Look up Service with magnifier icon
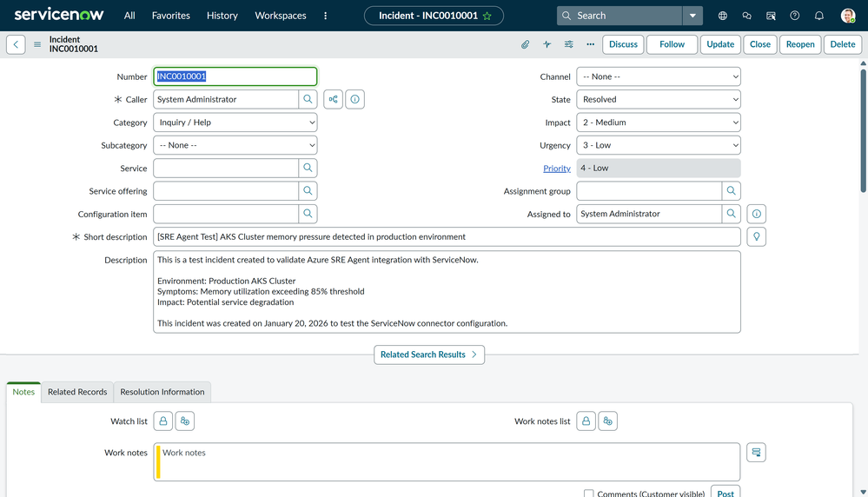Viewport: 868px width, 497px height. [x=308, y=168]
